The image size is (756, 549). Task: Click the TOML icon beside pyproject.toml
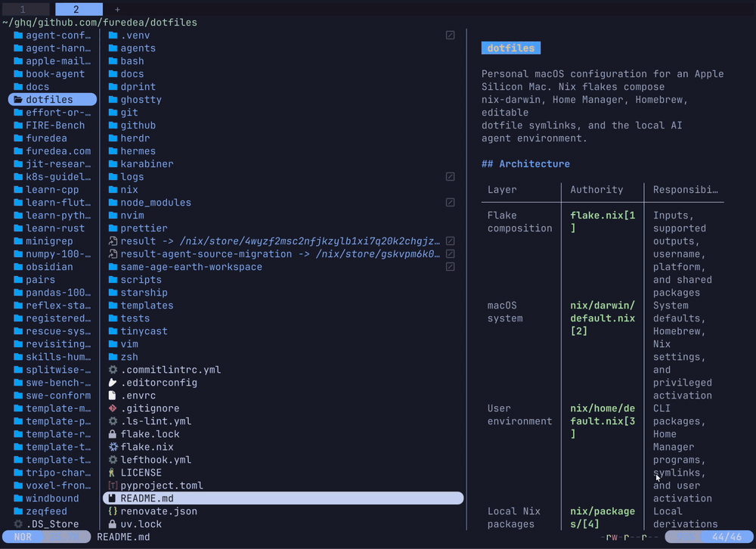tap(113, 485)
